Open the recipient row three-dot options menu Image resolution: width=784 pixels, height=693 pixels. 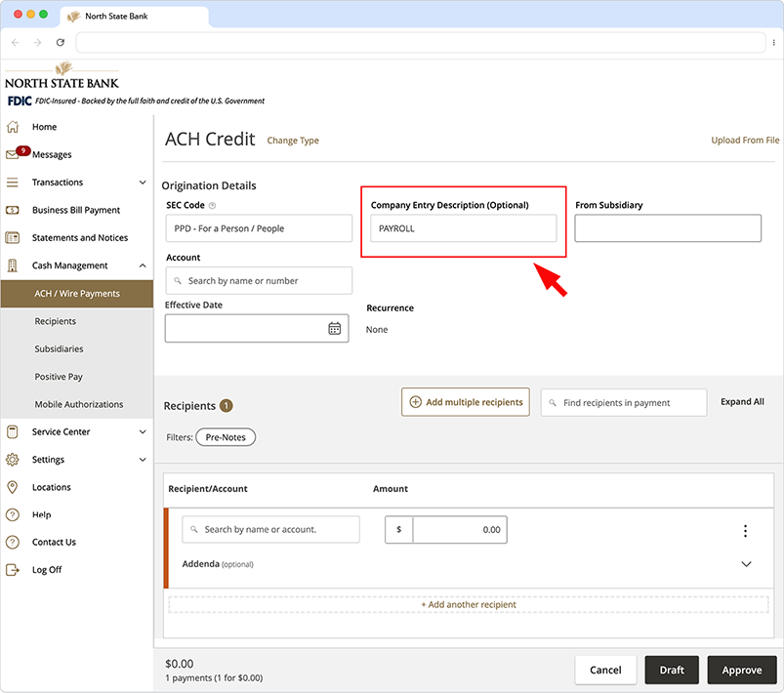coord(745,530)
